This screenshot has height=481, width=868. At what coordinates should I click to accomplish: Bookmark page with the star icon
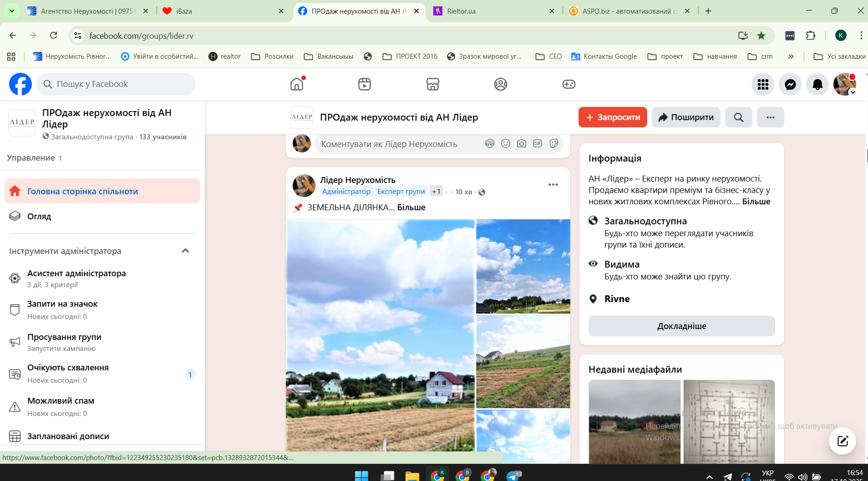point(761,35)
